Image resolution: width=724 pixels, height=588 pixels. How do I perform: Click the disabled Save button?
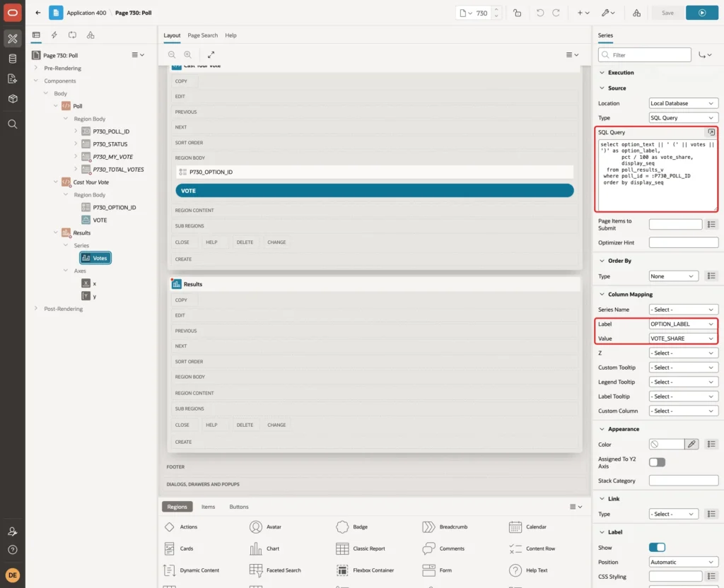667,13
